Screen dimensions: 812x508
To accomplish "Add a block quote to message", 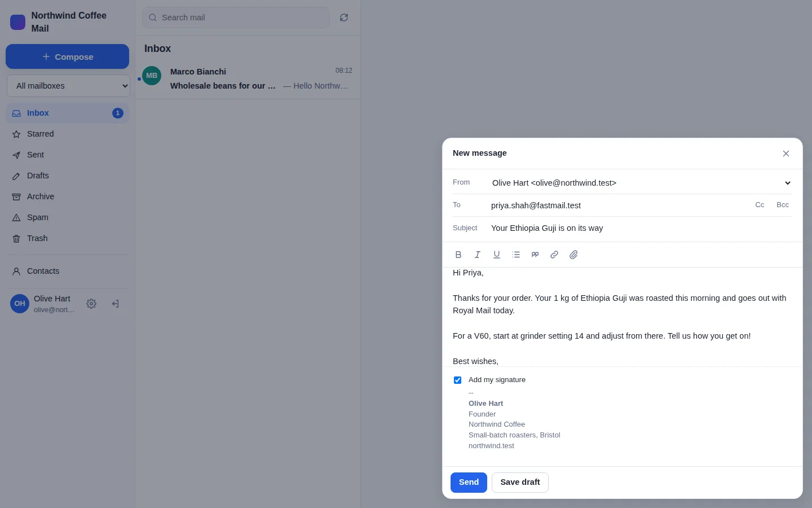I will coord(535,255).
